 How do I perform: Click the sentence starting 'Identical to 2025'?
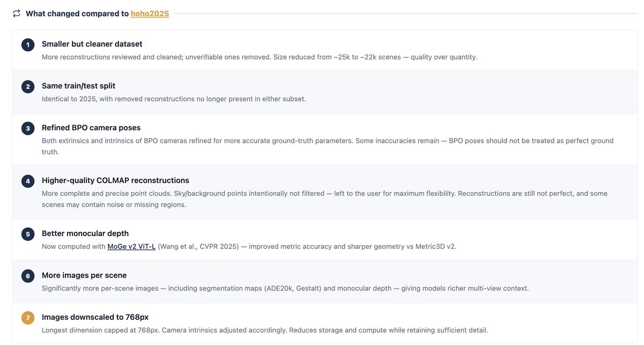[174, 99]
